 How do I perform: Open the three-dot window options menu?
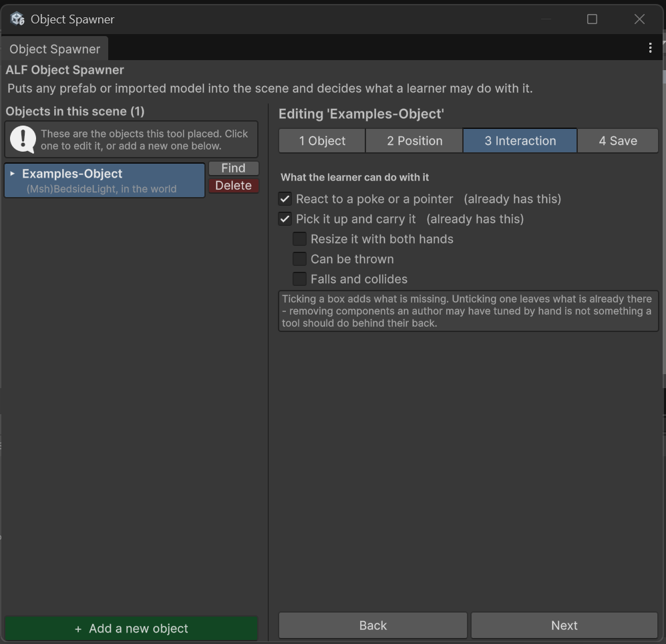tap(650, 48)
